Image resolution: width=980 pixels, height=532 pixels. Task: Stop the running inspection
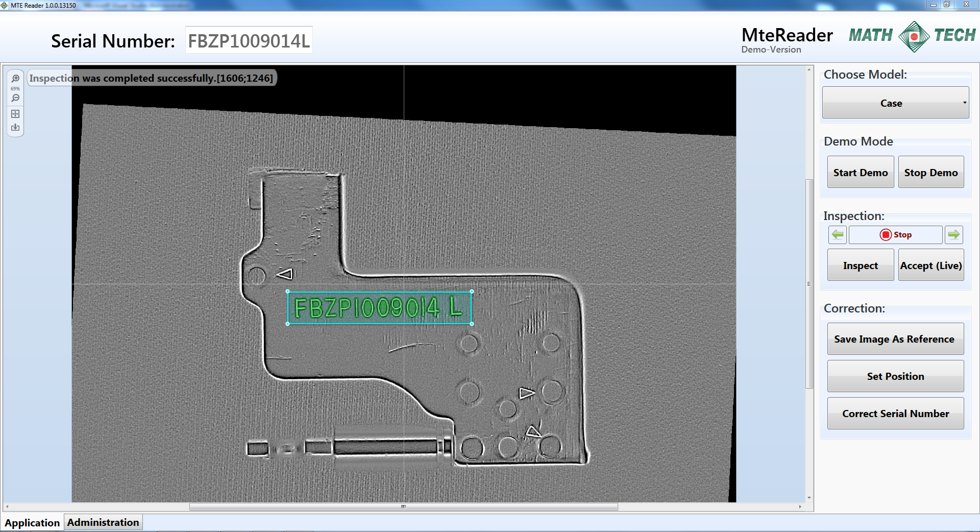896,235
